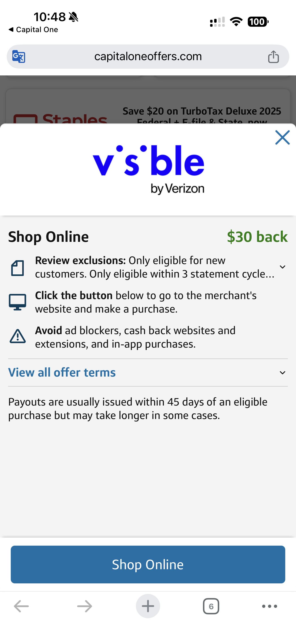Tap the Review exclusions document icon
Screen dimensions: 296x644
[17, 268]
